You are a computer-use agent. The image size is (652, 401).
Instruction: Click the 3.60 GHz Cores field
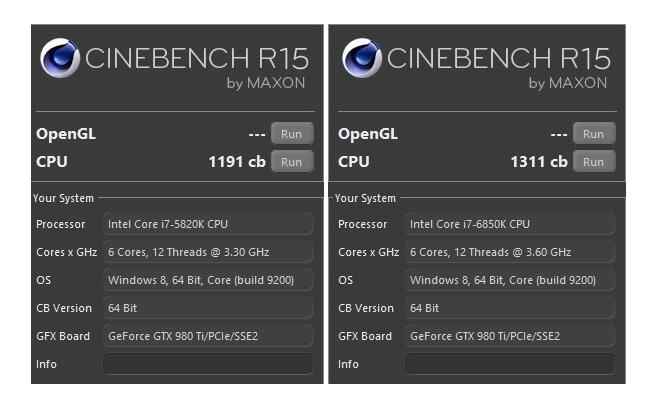tap(510, 252)
